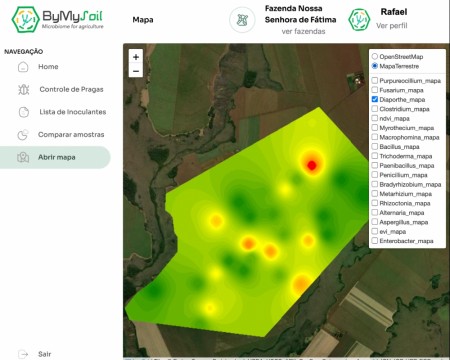Zoom in the map with plus button
The width and height of the screenshot is (450, 360).
[136, 57]
